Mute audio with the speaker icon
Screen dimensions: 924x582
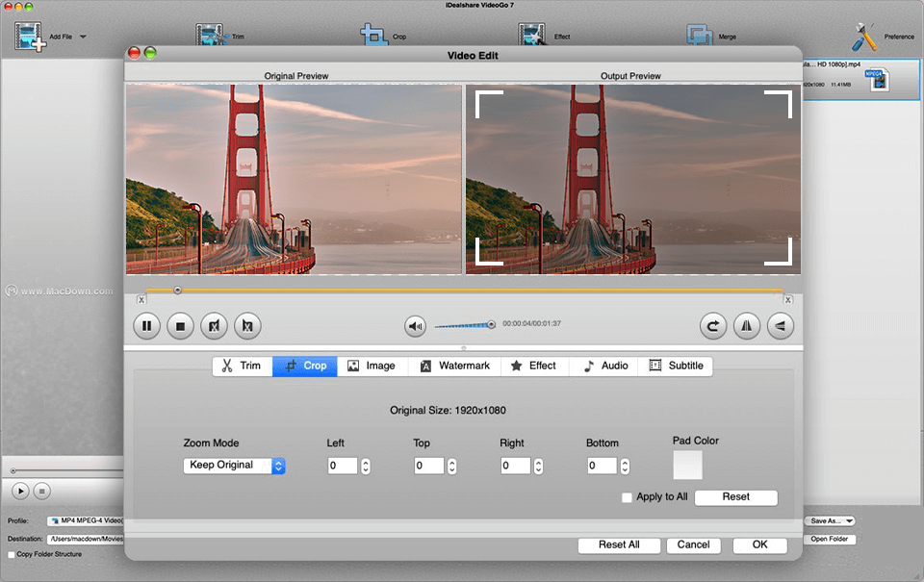click(414, 325)
